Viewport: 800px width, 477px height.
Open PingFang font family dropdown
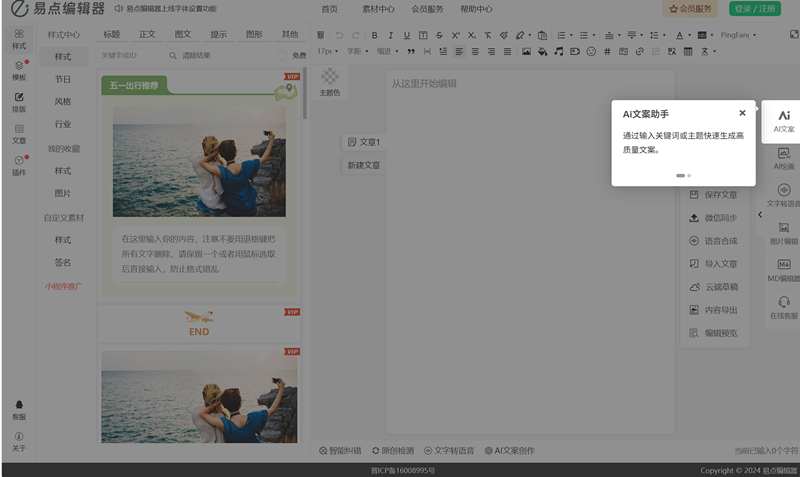[738, 35]
